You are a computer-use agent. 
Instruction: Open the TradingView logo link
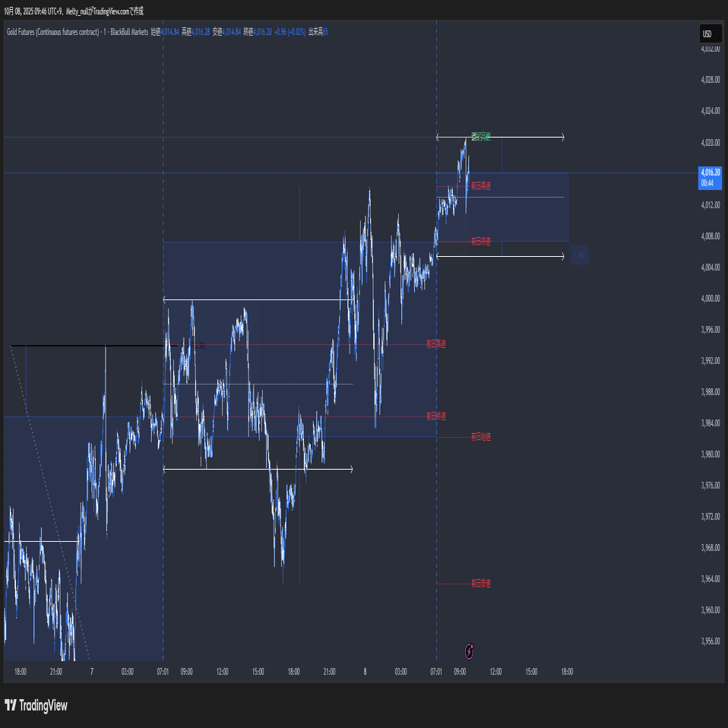[x=36, y=705]
